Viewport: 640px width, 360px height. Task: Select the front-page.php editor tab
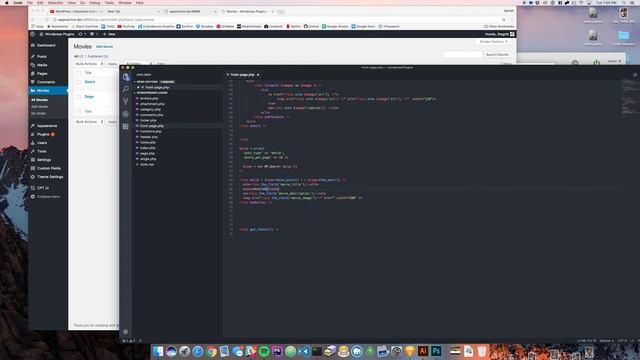pos(243,75)
